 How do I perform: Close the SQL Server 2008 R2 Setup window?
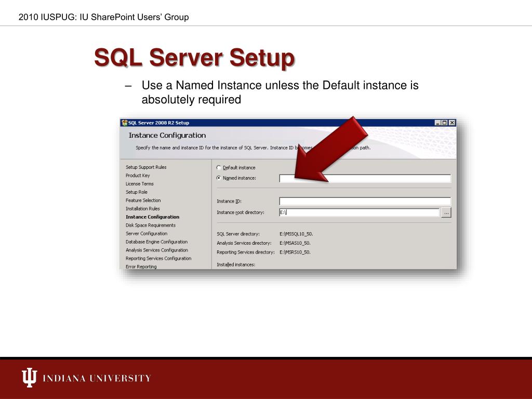[452, 123]
